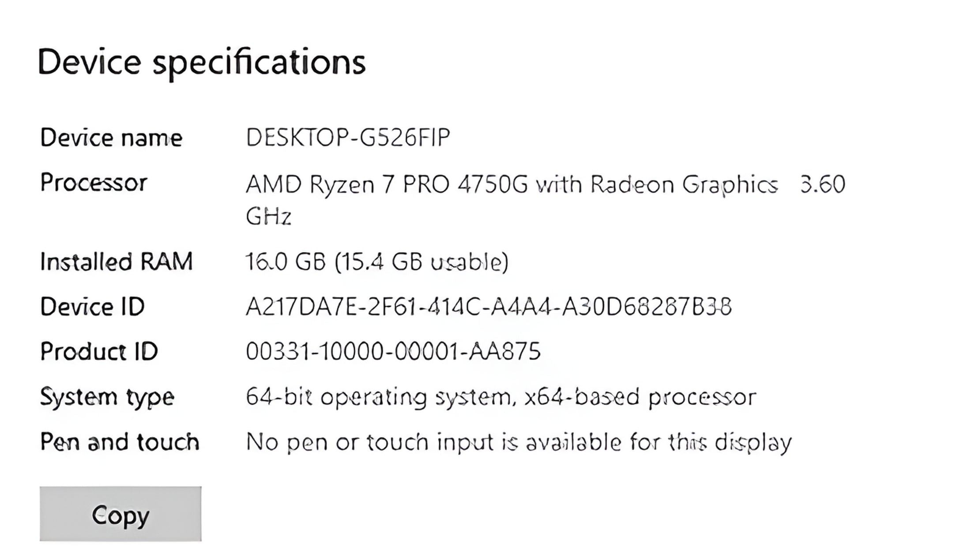
Task: Select the DESKTOP-G526FIP device name value
Action: [348, 138]
